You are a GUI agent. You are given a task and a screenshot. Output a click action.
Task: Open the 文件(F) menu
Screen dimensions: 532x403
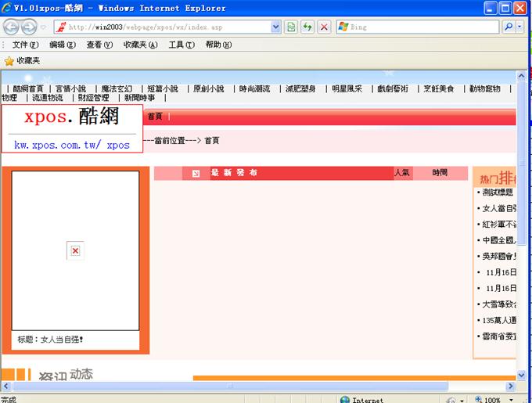click(x=26, y=45)
